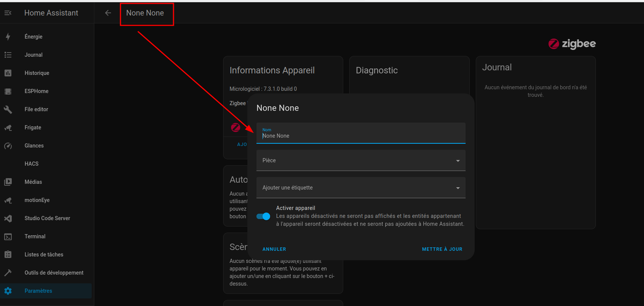Viewport: 644px width, 306px height.
Task: Open Studio Code Server in sidebar
Action: coord(46,218)
